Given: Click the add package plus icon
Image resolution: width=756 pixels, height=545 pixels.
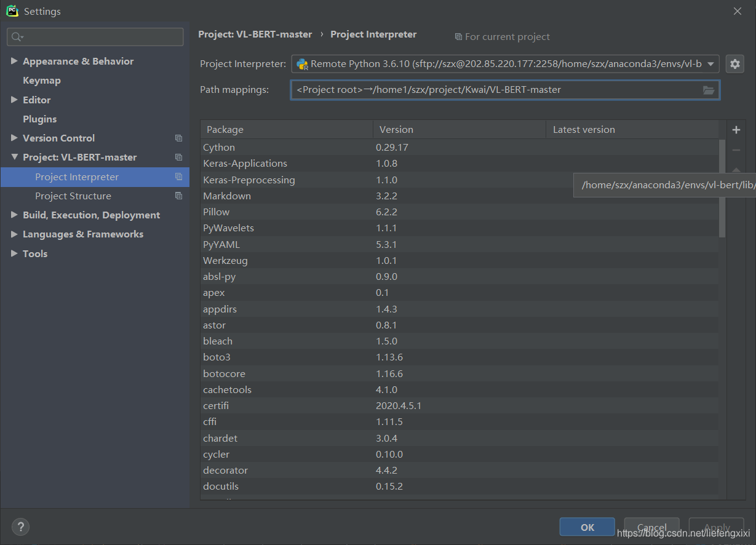Looking at the screenshot, I should pos(736,130).
